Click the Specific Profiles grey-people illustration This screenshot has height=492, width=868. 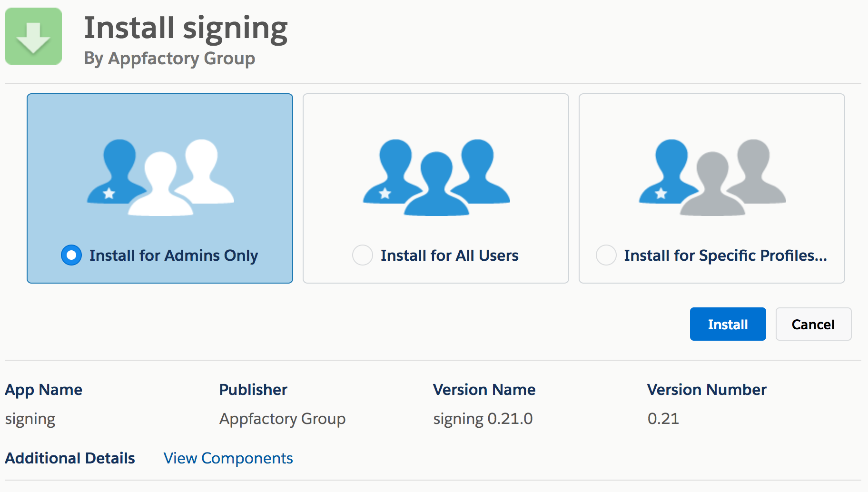coord(712,177)
